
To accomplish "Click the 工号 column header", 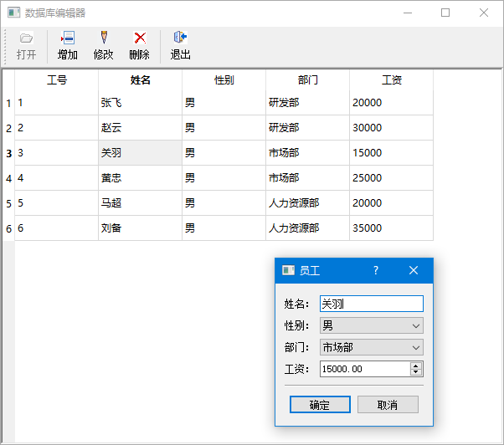I will [x=57, y=80].
